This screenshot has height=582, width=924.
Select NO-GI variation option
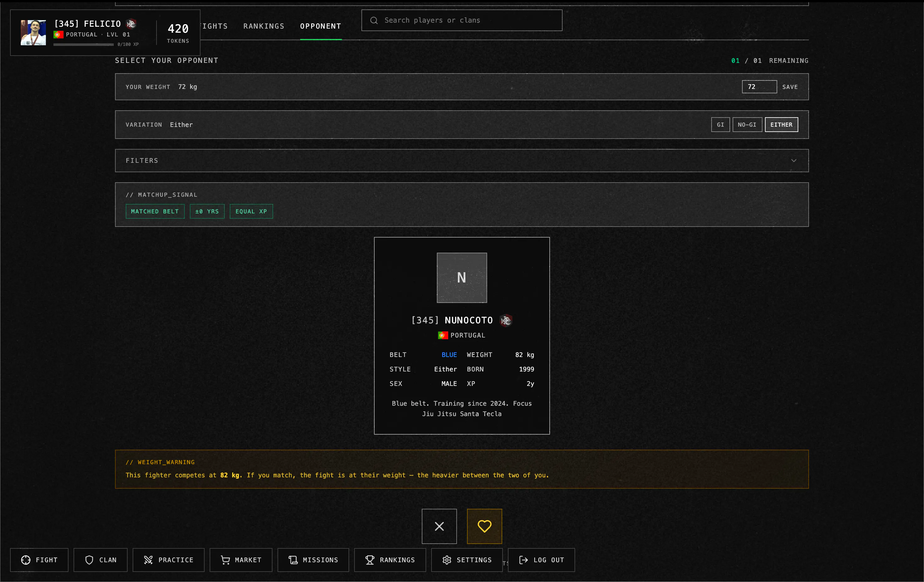[x=747, y=125]
